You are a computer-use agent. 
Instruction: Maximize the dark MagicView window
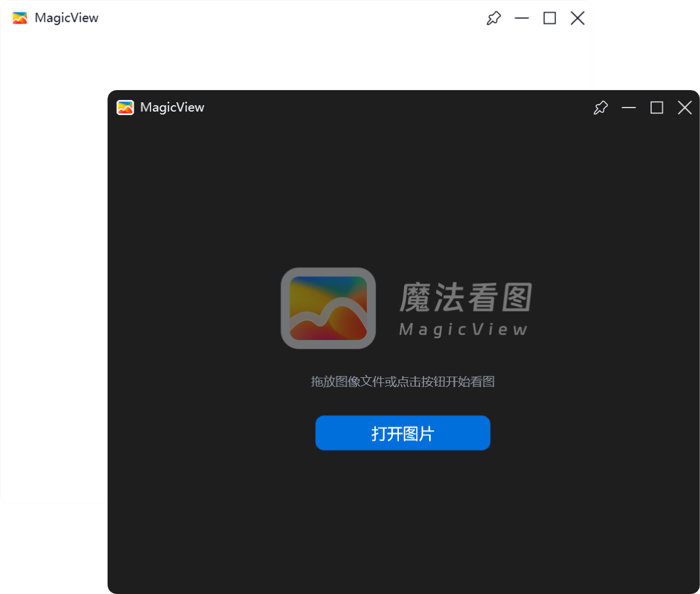657,108
